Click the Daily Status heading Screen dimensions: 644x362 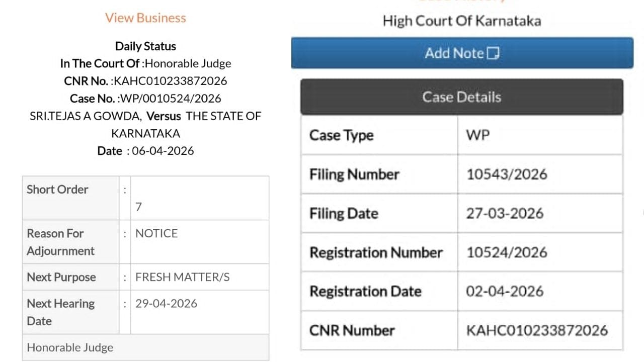(145, 46)
